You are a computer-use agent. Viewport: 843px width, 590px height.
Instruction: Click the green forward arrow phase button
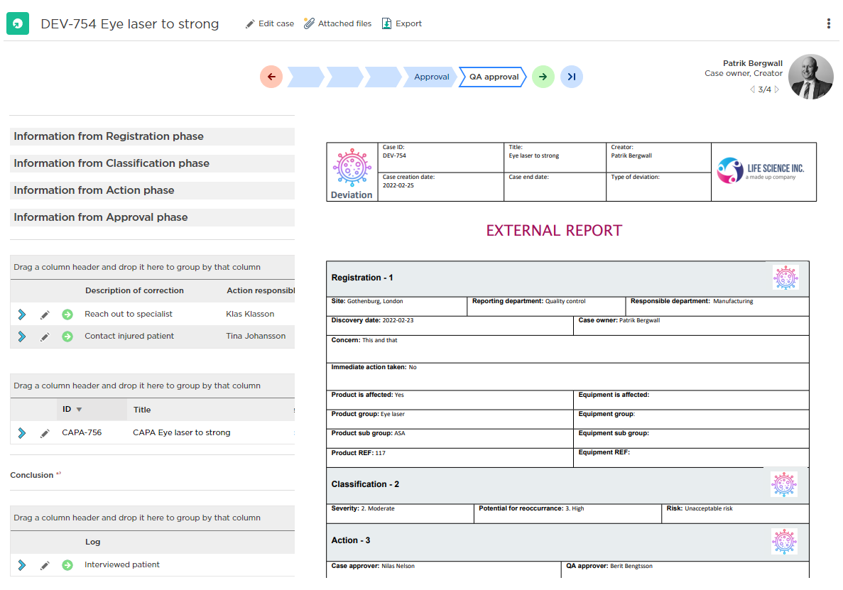(542, 77)
